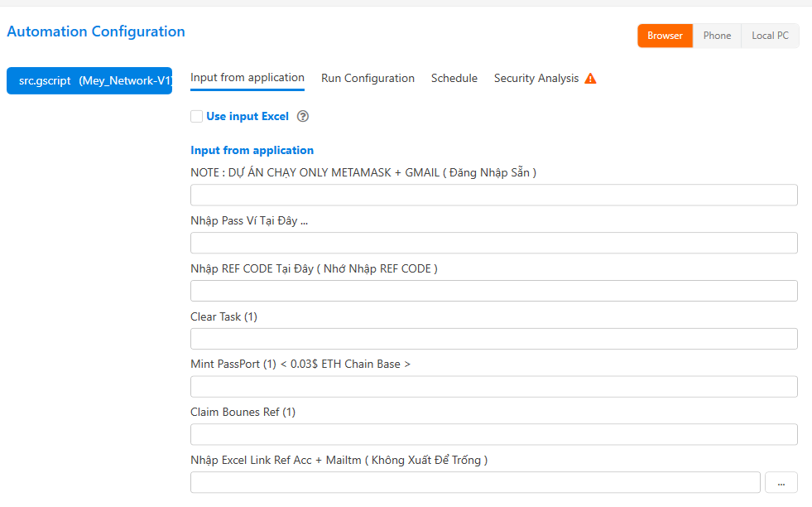Viewport: 812px width, 507px height.
Task: Select the Browser mode button
Action: tap(665, 36)
